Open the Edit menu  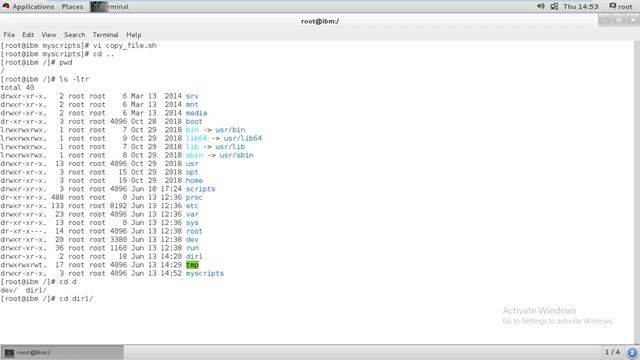[28, 35]
